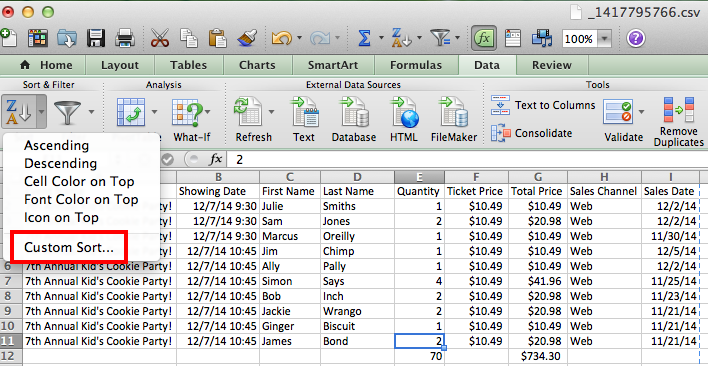
Task: Cut selection with scissors icon
Action: tap(160, 38)
